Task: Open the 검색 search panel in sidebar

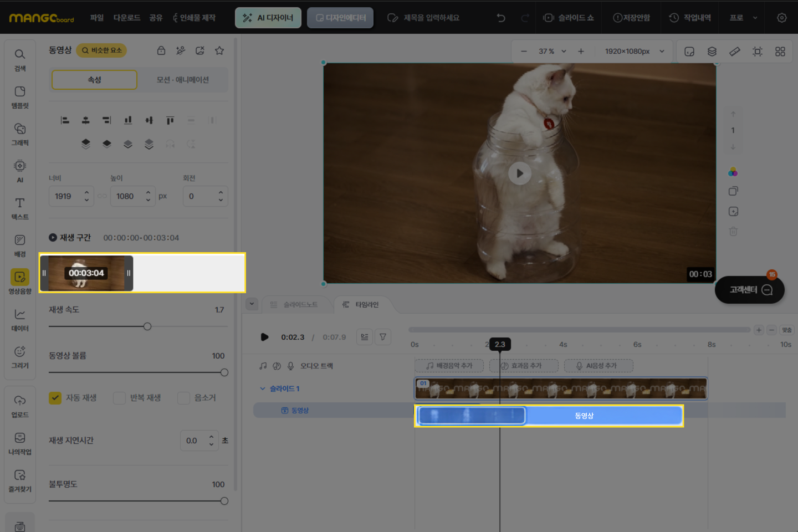Action: click(x=20, y=60)
